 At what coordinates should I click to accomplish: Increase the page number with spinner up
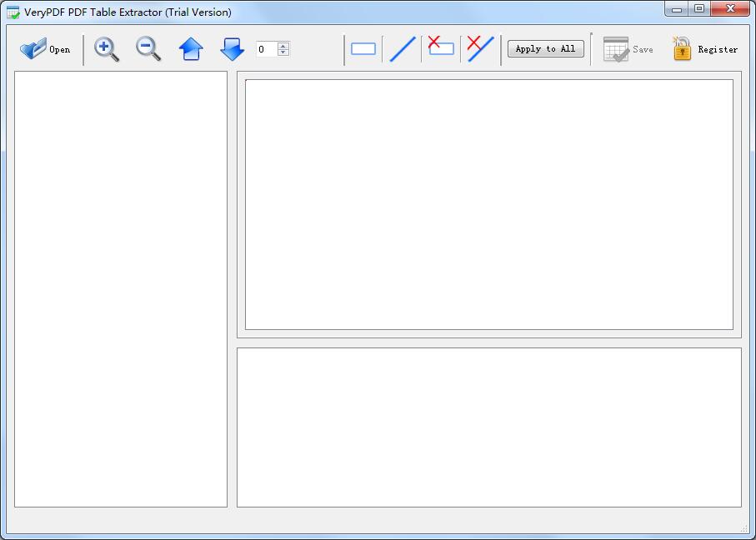pos(283,46)
